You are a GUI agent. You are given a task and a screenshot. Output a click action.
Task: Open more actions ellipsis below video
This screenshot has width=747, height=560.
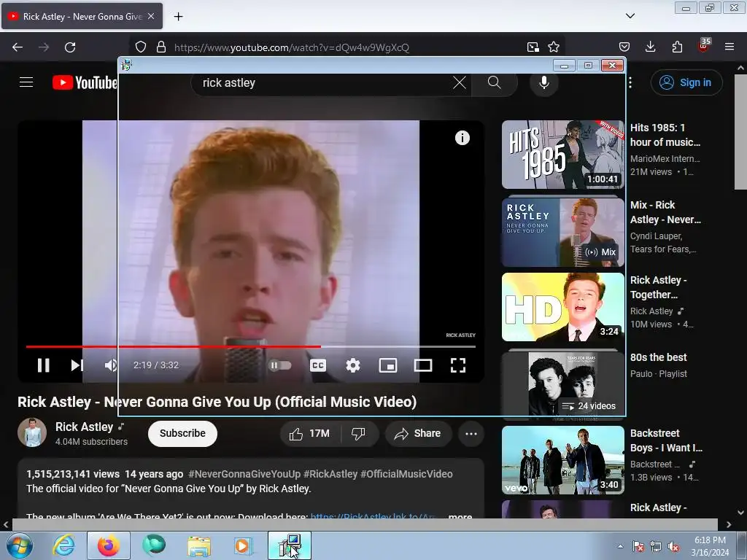click(x=471, y=433)
